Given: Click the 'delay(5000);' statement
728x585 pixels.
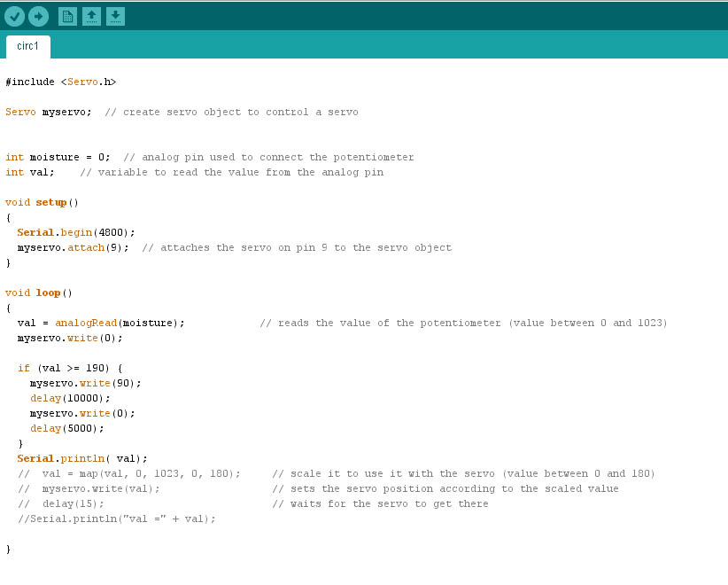Looking at the screenshot, I should [66, 428].
